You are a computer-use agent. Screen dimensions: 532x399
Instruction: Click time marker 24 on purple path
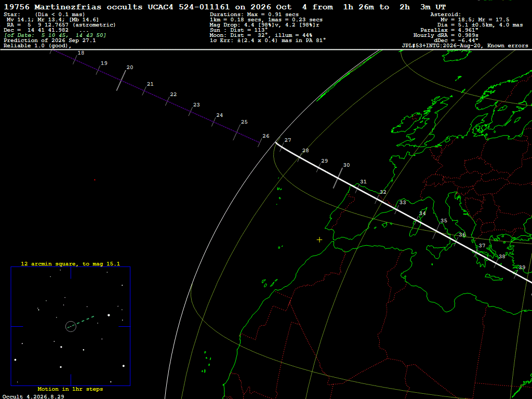[x=220, y=115]
